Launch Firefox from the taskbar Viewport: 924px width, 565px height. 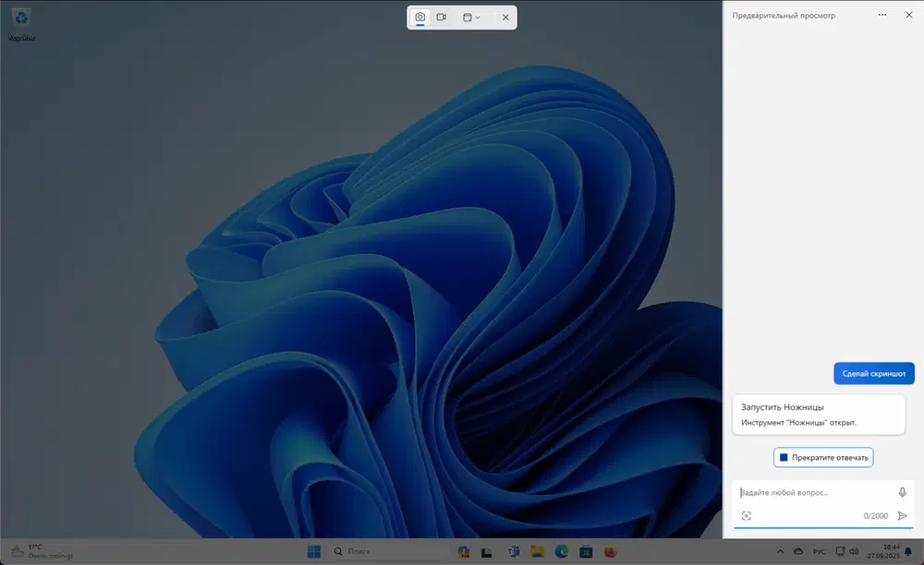(611, 551)
